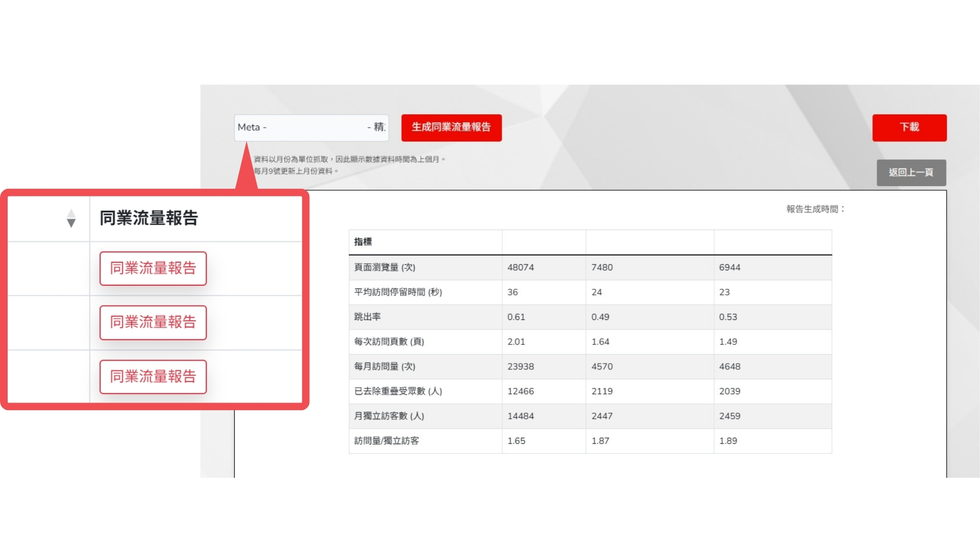The height and width of the screenshot is (551, 980).
Task: Select the 訪問量/獨立訪客 row label
Action: tap(386, 441)
